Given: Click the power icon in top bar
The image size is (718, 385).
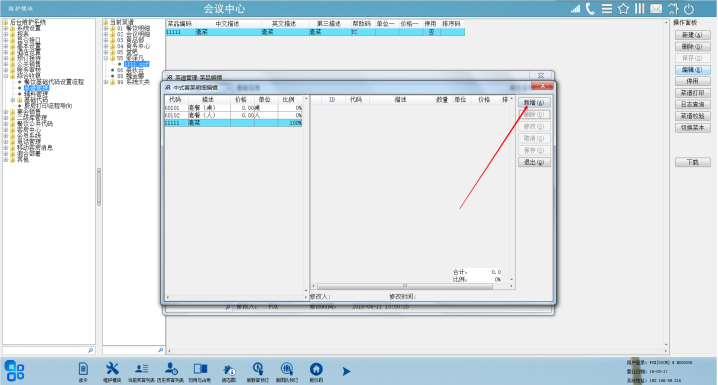Looking at the screenshot, I should coord(689,9).
